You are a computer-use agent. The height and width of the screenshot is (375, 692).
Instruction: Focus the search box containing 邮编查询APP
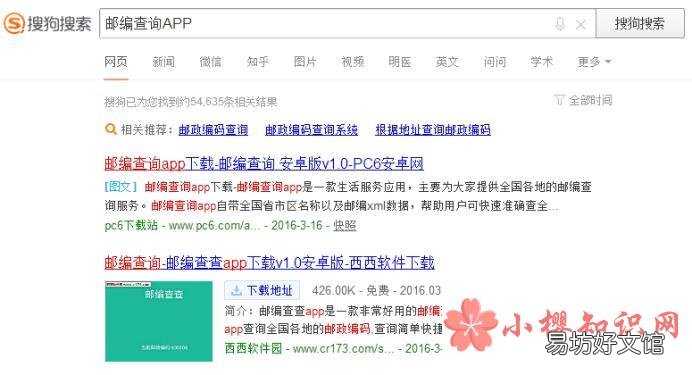tap(347, 23)
